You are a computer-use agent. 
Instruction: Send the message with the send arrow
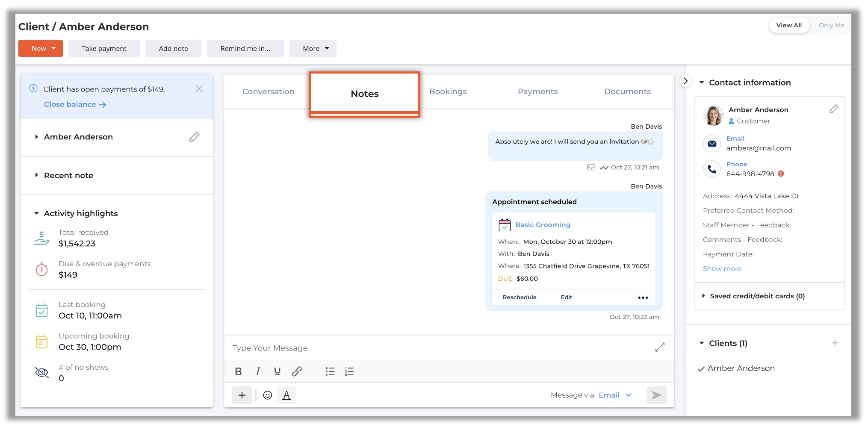point(656,395)
